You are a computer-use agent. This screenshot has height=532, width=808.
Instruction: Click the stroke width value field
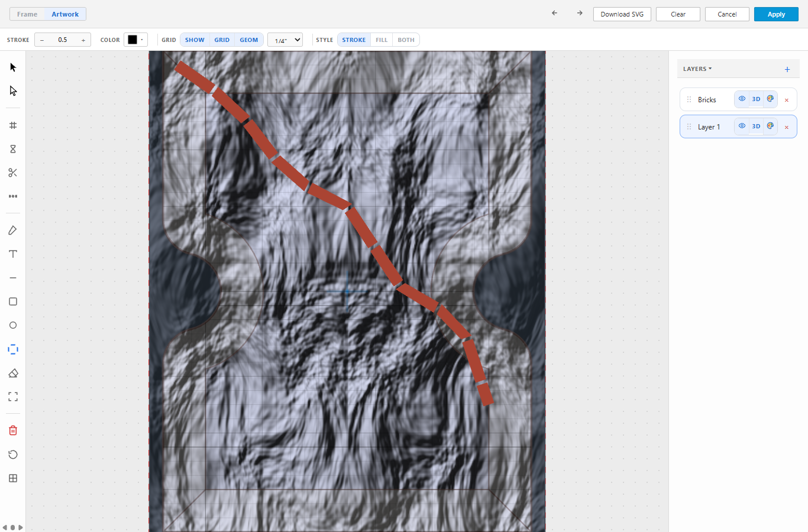click(x=63, y=40)
